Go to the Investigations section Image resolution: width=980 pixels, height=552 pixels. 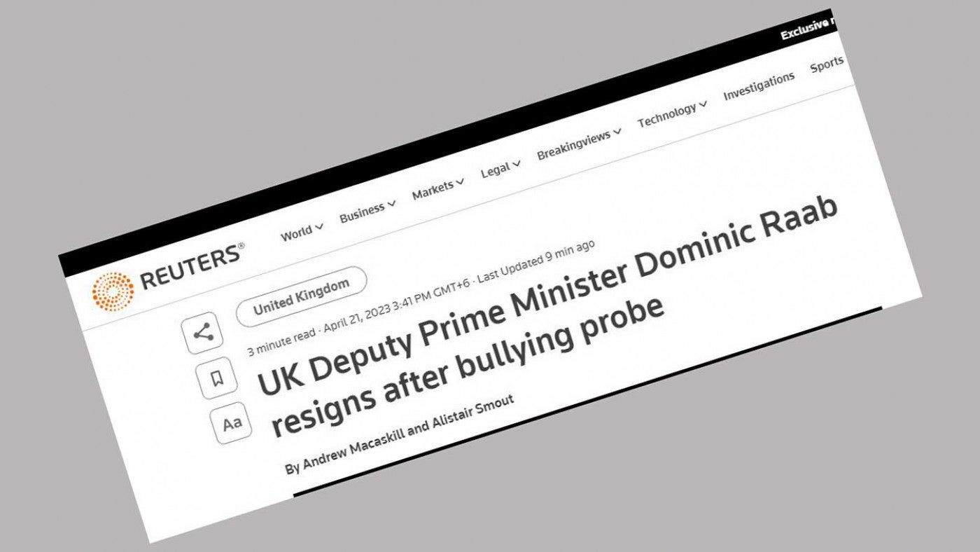click(759, 86)
